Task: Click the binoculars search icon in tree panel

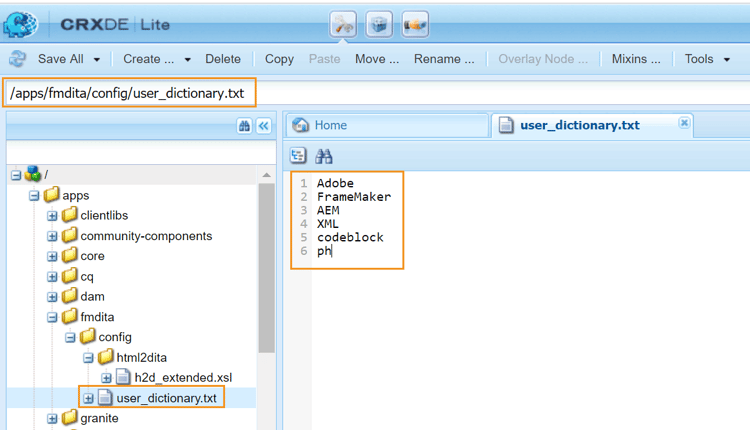Action: coord(244,126)
